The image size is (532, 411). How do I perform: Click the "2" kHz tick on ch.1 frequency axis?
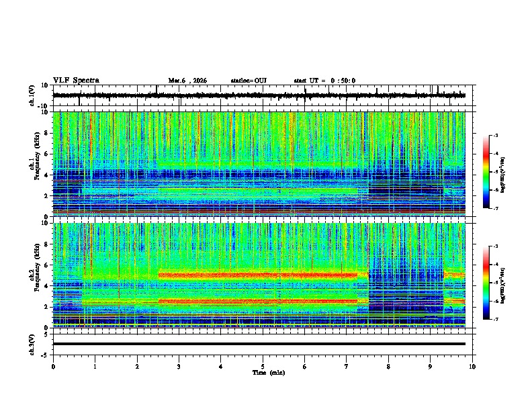(46, 195)
